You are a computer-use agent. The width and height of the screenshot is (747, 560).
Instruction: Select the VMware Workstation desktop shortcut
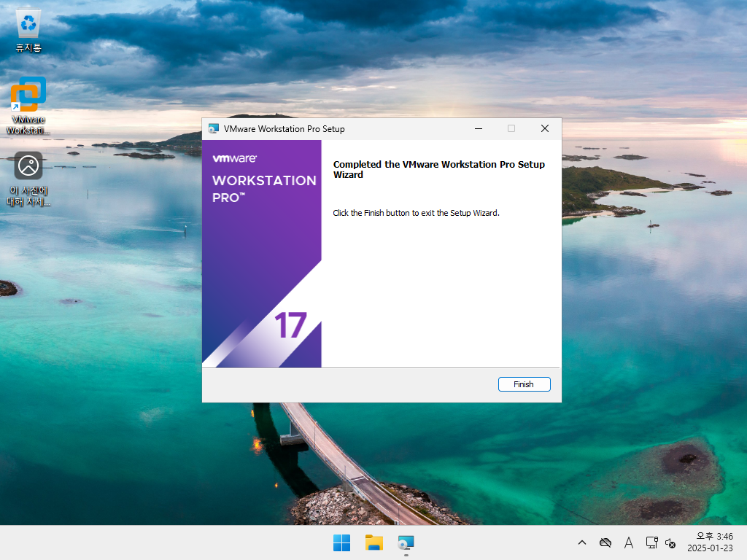[x=28, y=106]
